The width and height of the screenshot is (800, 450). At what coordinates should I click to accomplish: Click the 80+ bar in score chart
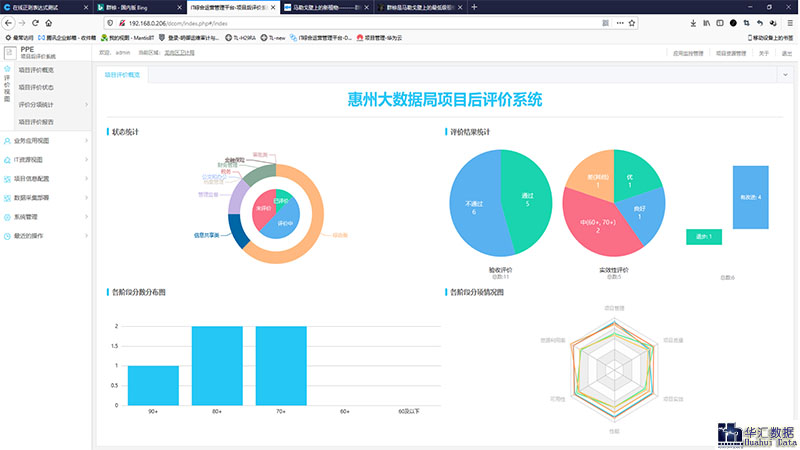(217, 366)
